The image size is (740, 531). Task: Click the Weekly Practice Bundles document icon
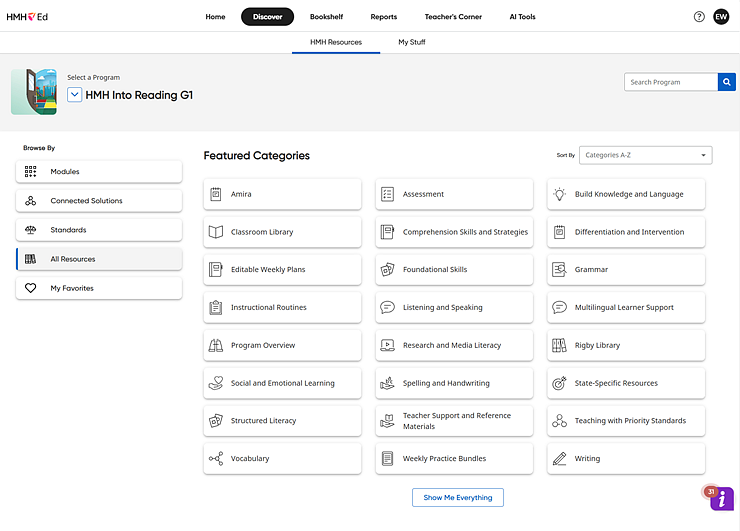tap(387, 458)
